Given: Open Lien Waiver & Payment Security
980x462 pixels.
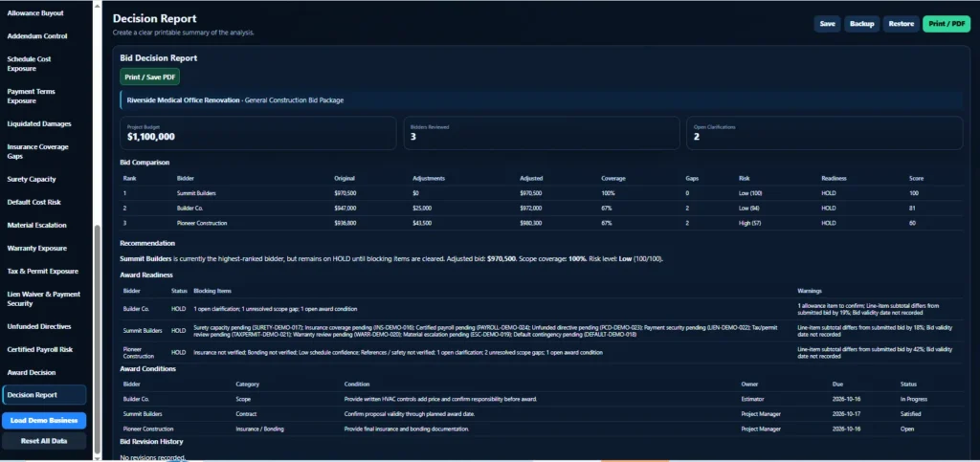Looking at the screenshot, I should (44, 298).
